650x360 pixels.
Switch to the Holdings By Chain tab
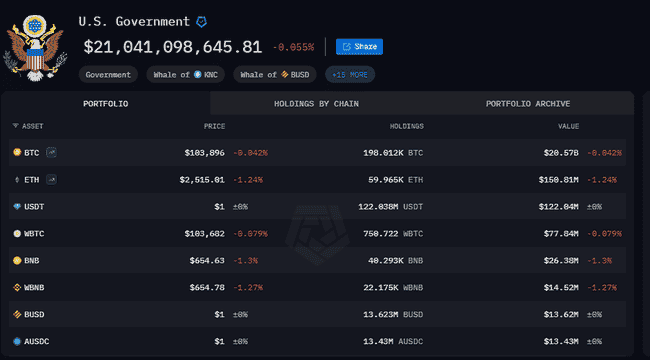tap(316, 104)
